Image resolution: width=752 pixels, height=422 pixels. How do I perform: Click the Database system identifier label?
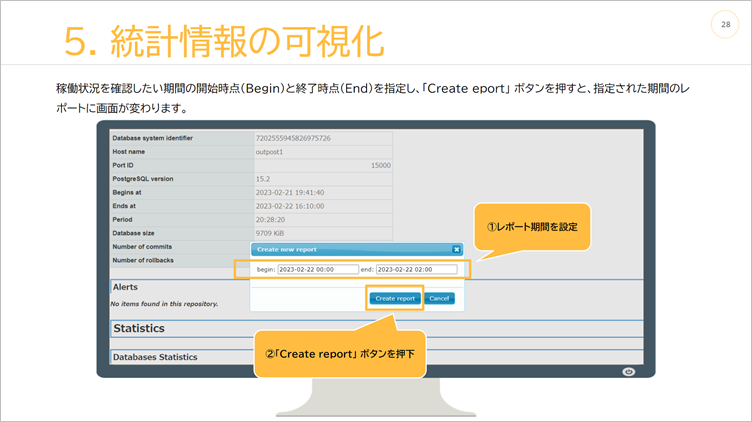click(x=153, y=138)
